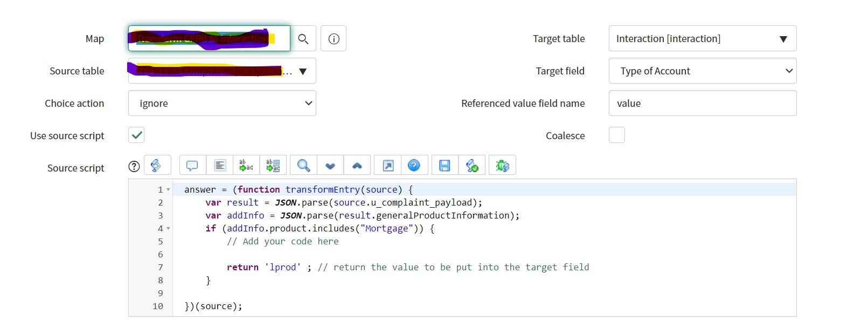The height and width of the screenshot is (321, 868).
Task: Click the Replace icon in script toolbar
Action: (x=246, y=165)
